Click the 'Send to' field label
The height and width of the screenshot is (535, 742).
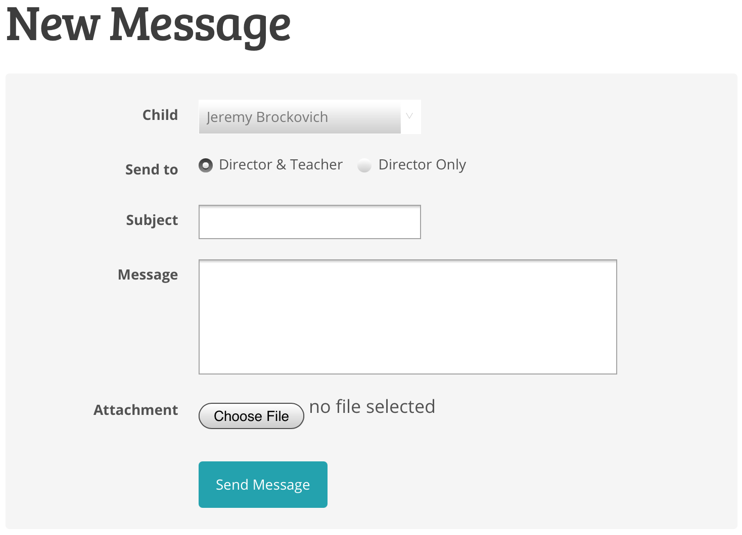click(151, 169)
